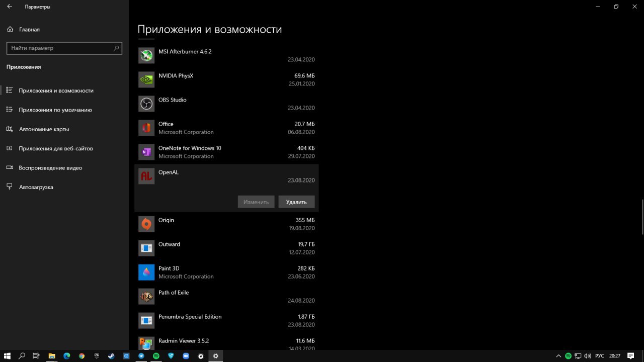Viewport: 644px width, 362px height.
Task: Click the РУС language indicator
Action: pos(600,356)
